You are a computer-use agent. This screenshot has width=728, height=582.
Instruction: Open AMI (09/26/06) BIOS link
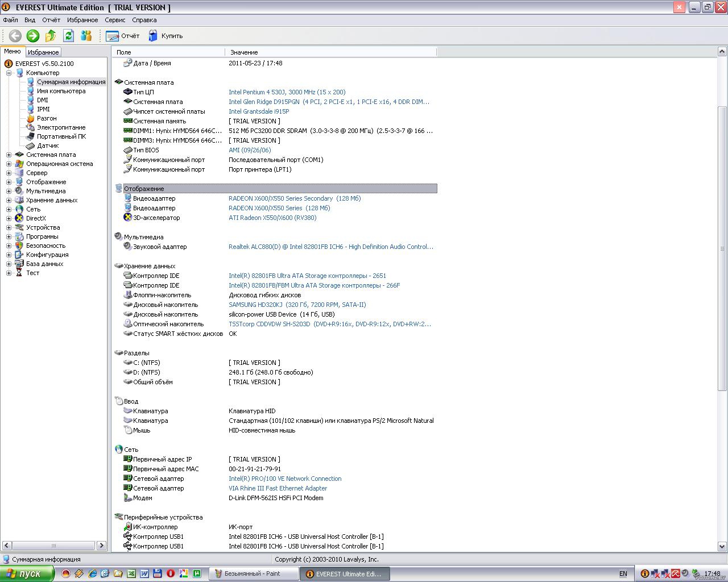250,150
